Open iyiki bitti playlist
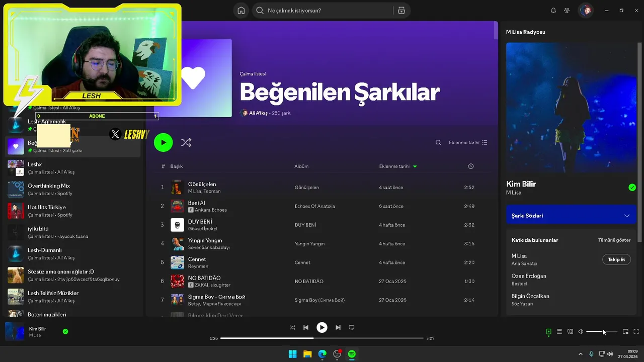Viewport: 644px width, 362px height. (x=73, y=232)
